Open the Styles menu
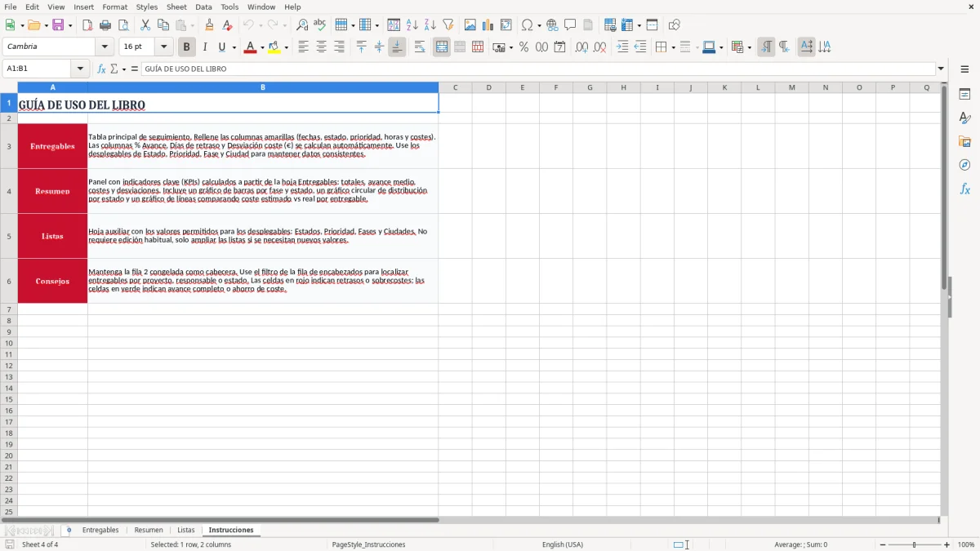980x551 pixels. click(x=147, y=7)
